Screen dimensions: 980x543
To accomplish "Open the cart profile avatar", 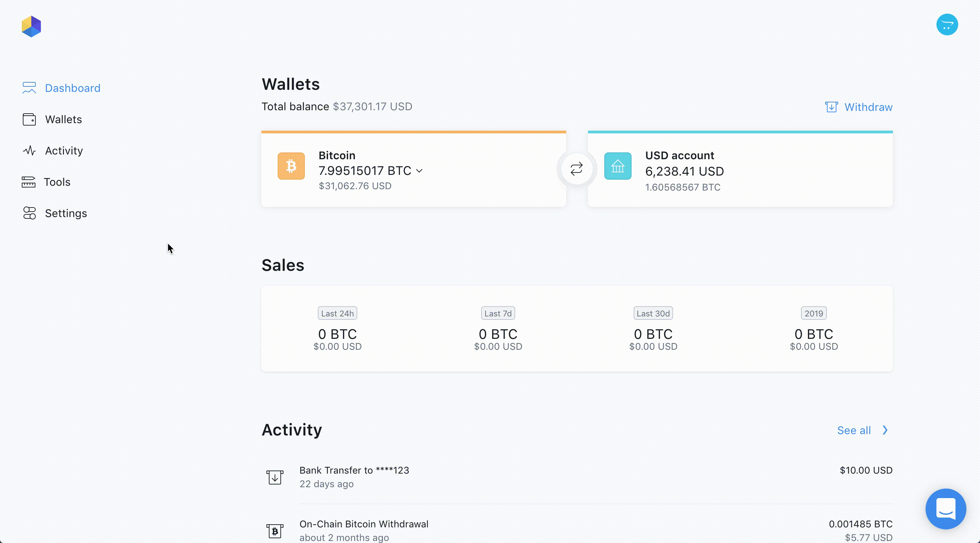I will click(x=947, y=25).
